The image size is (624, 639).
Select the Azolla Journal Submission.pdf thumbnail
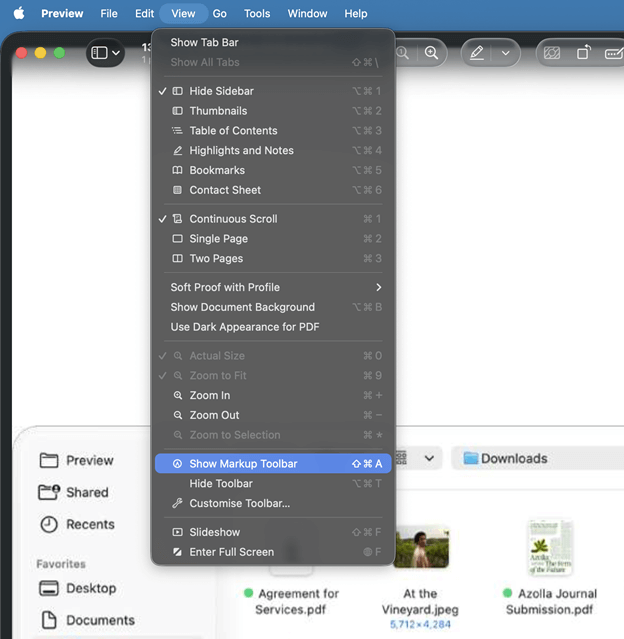(550, 546)
